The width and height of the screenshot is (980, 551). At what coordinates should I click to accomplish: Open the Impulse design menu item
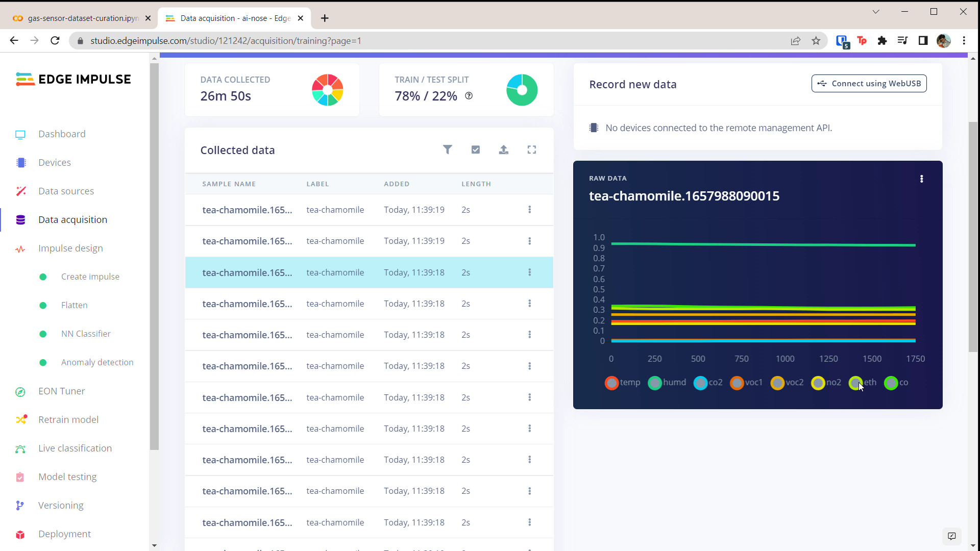point(70,248)
